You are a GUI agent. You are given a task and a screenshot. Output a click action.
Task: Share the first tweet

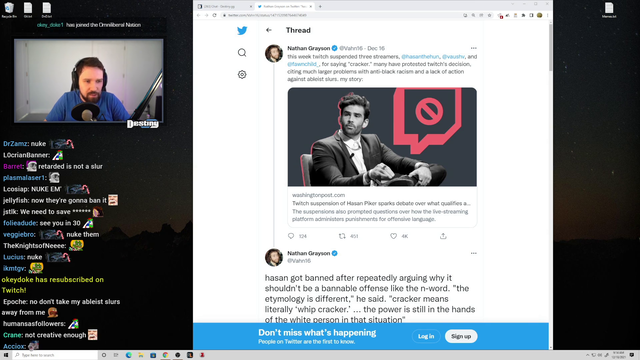click(x=443, y=236)
